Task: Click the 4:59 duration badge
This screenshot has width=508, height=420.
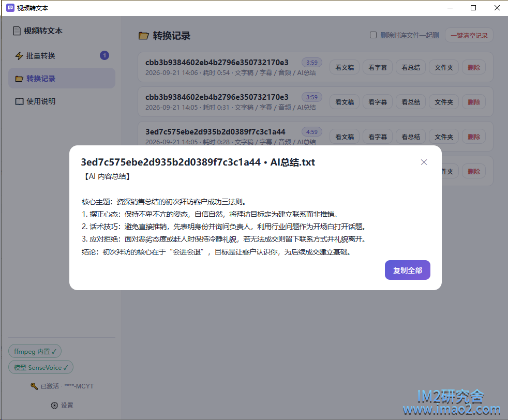Action: (311, 132)
